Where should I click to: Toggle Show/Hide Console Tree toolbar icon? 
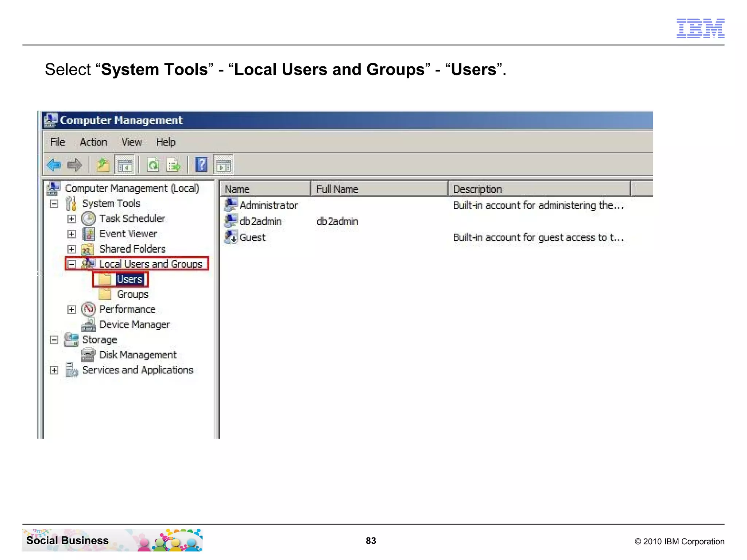click(124, 165)
